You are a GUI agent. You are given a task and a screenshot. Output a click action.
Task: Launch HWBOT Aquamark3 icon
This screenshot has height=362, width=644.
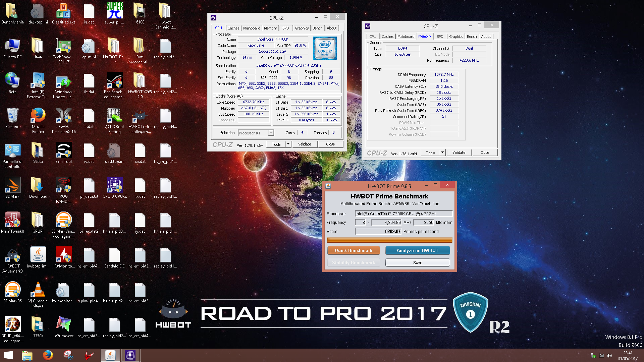pos(12,260)
